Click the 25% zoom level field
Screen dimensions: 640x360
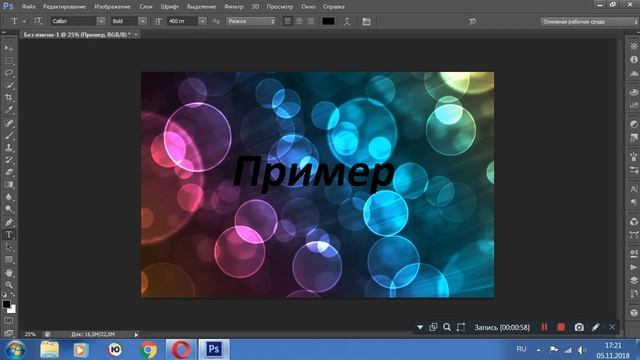tap(30, 334)
